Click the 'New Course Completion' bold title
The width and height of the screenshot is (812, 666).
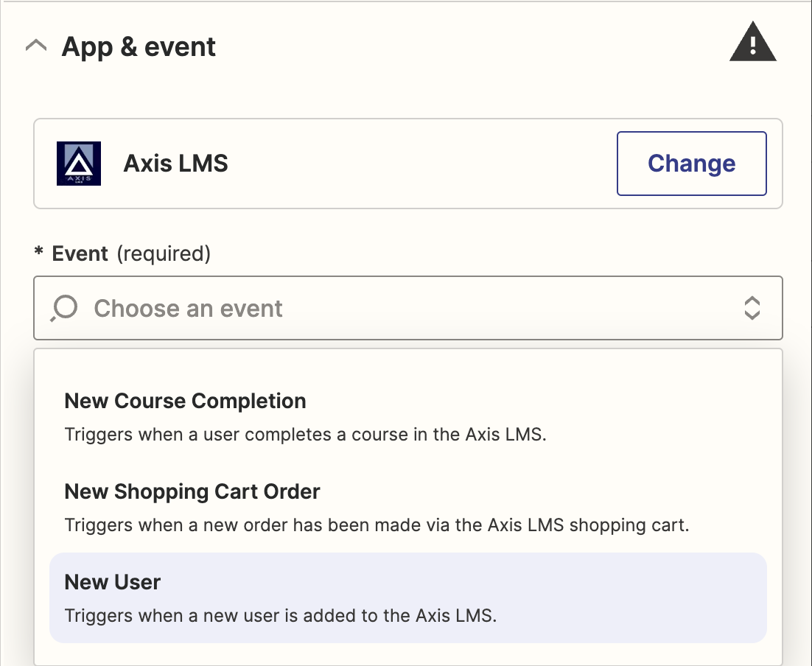[186, 402]
